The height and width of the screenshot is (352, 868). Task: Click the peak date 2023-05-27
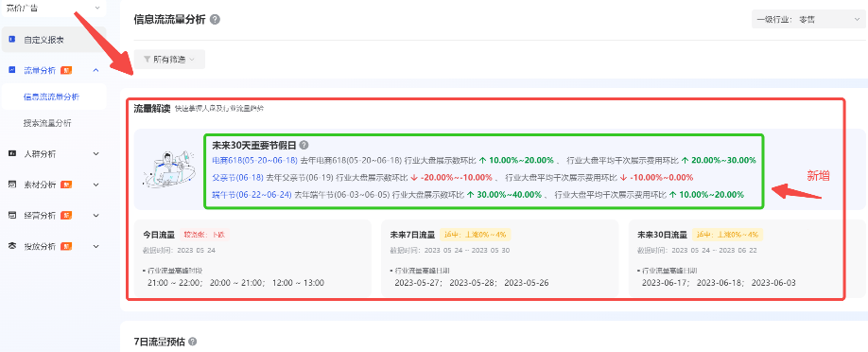click(417, 283)
